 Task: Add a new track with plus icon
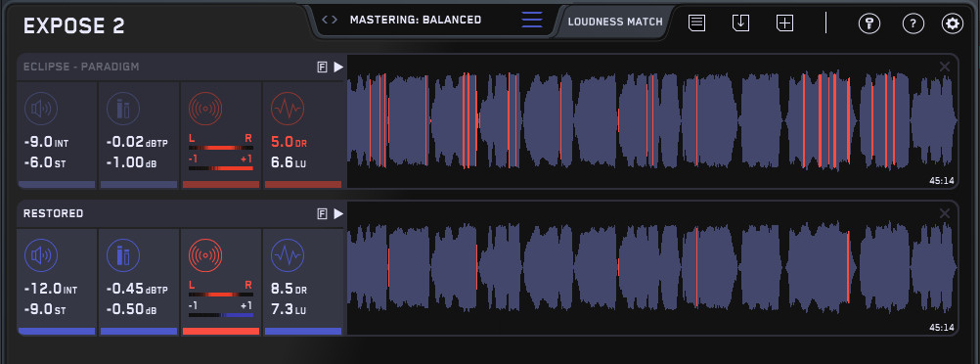pos(784,23)
